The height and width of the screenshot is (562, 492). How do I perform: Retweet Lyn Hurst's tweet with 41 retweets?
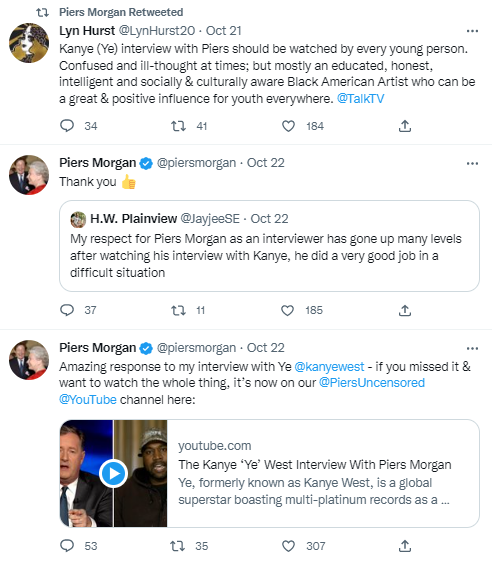point(178,126)
